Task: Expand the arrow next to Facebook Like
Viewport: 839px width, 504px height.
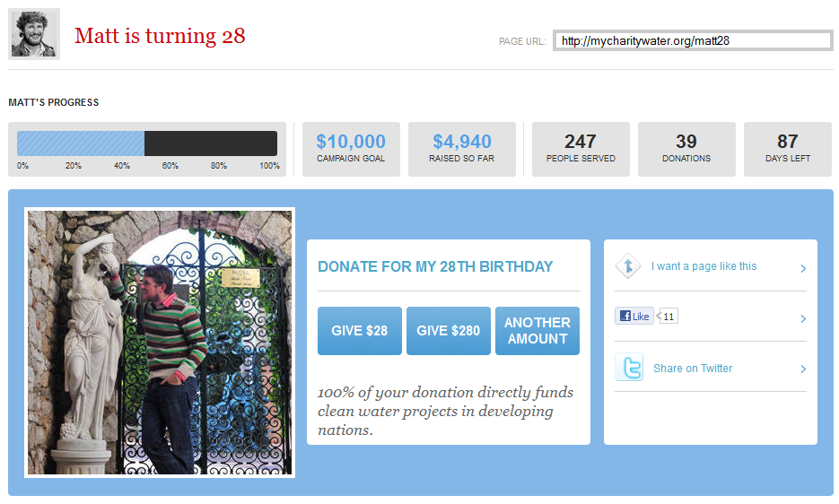Action: pyautogui.click(x=802, y=319)
